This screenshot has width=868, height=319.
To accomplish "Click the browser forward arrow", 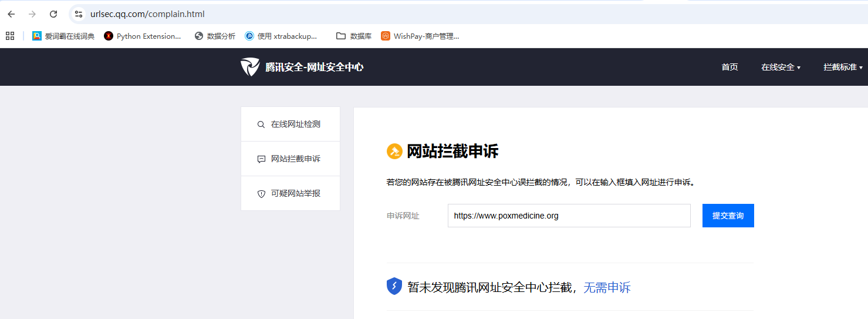I will click(32, 14).
